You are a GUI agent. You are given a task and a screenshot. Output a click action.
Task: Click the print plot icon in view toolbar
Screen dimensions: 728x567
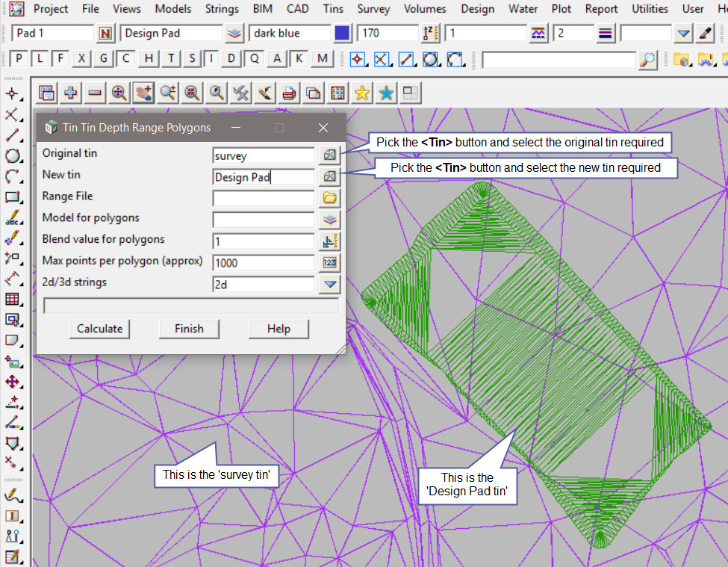289,93
